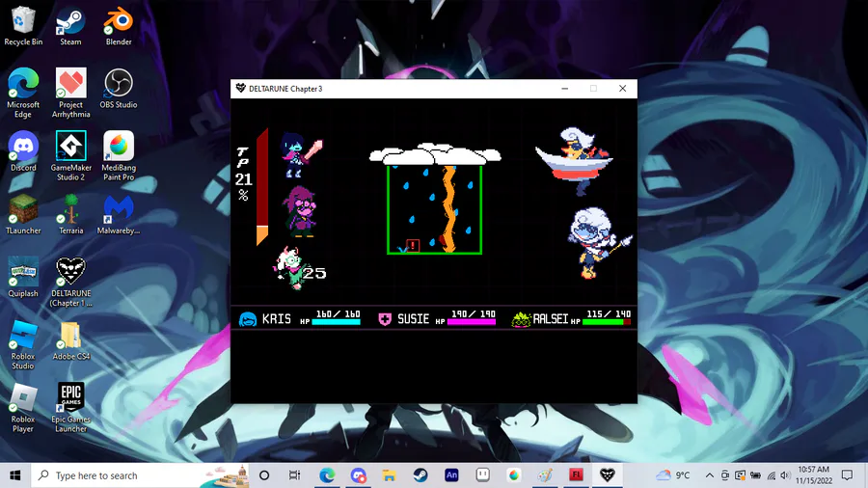The width and height of the screenshot is (868, 488).
Task: Open the network status tray icon
Action: point(772,475)
